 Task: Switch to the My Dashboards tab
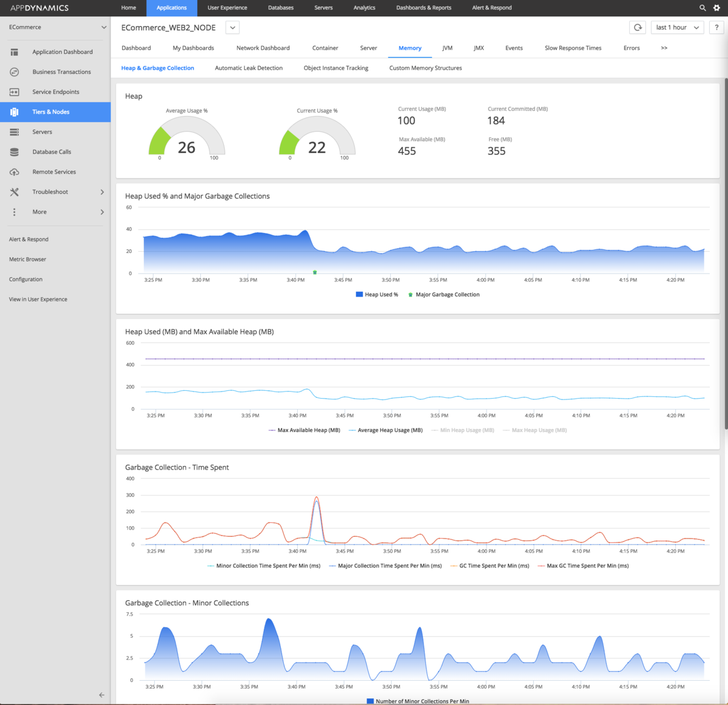pyautogui.click(x=194, y=48)
